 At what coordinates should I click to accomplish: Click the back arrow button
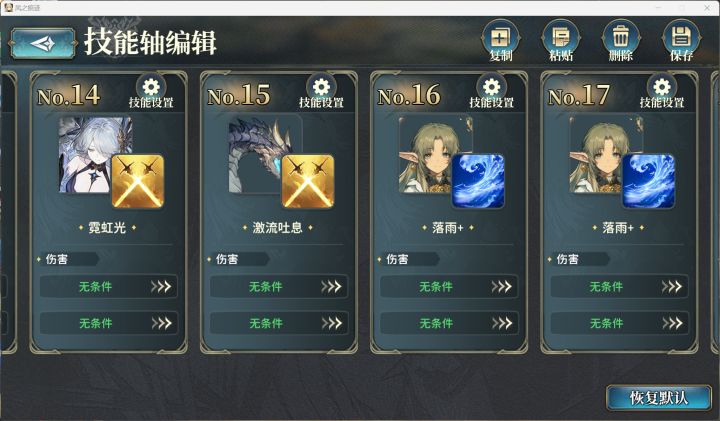pos(43,43)
